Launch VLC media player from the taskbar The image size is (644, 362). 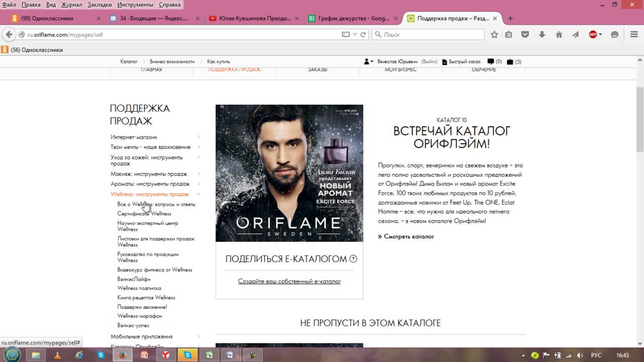(x=57, y=355)
